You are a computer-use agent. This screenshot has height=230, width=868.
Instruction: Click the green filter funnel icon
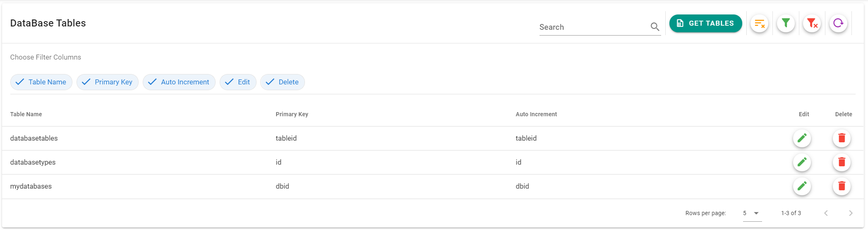click(x=786, y=24)
